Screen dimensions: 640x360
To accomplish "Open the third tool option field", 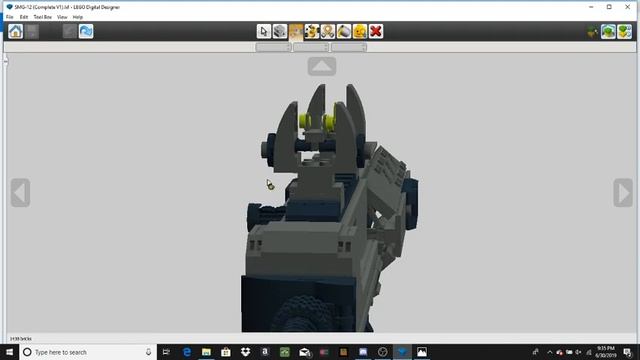I will coord(349,47).
